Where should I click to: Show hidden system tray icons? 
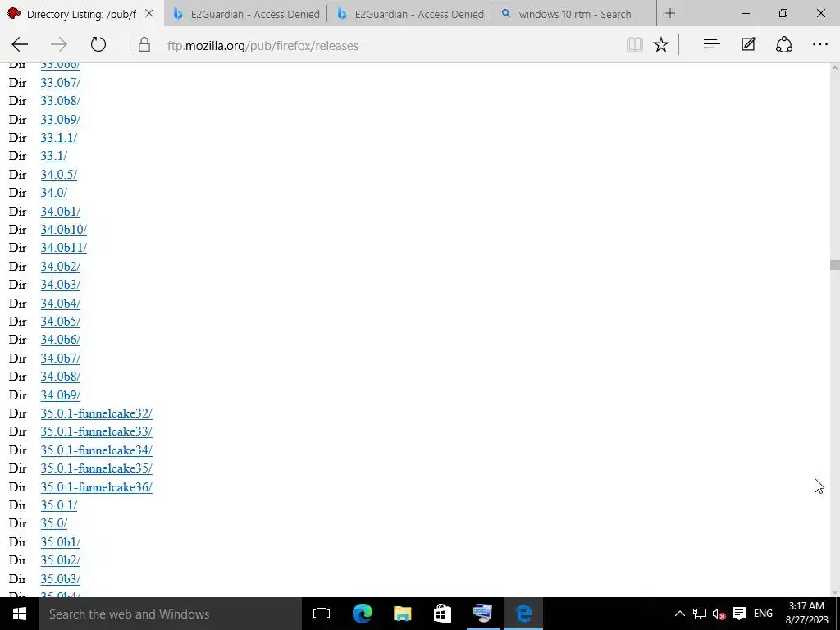click(679, 614)
